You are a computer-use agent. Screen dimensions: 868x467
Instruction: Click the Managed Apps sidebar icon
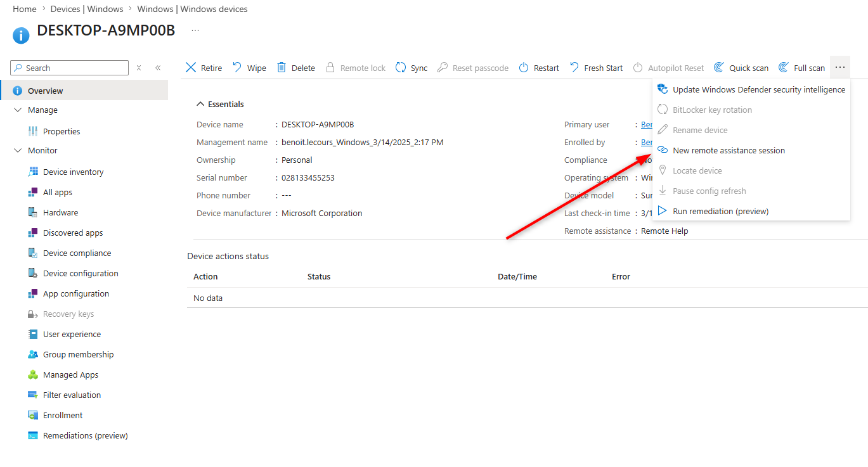33,374
